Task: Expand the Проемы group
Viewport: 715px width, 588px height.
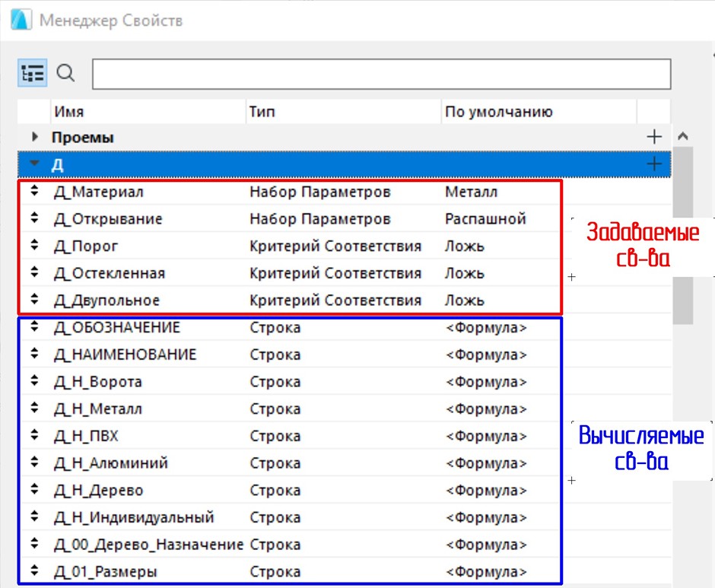Action: (34, 138)
